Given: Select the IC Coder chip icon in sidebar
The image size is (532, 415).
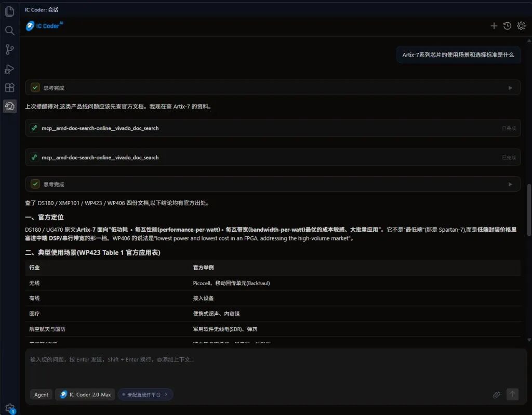Looking at the screenshot, I should pyautogui.click(x=9, y=106).
